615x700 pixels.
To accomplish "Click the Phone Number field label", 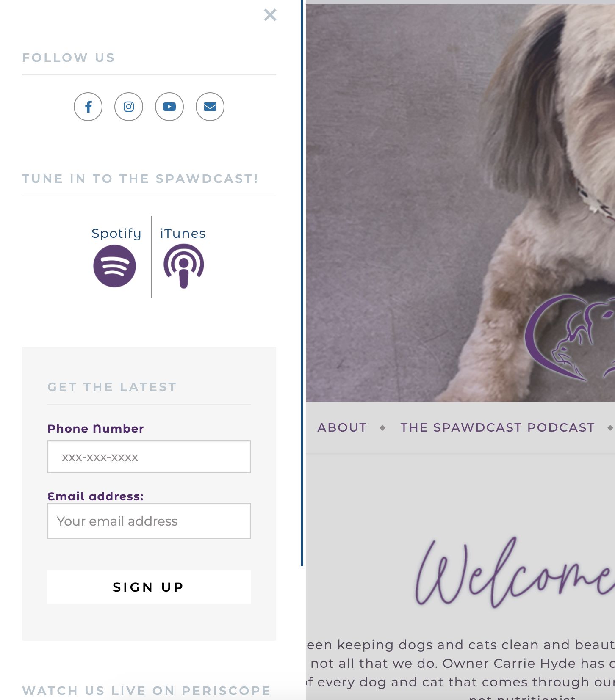I will (96, 429).
